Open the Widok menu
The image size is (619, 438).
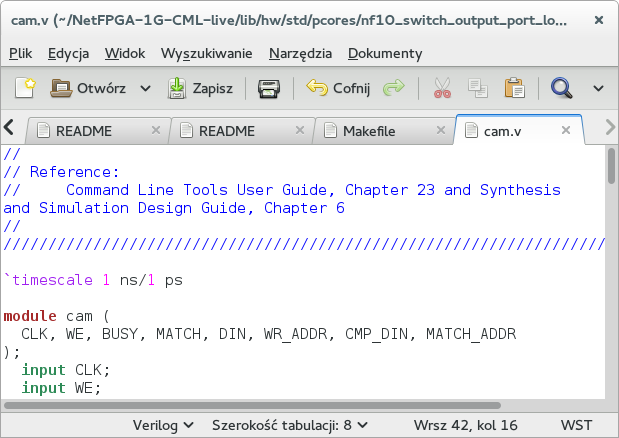[125, 53]
